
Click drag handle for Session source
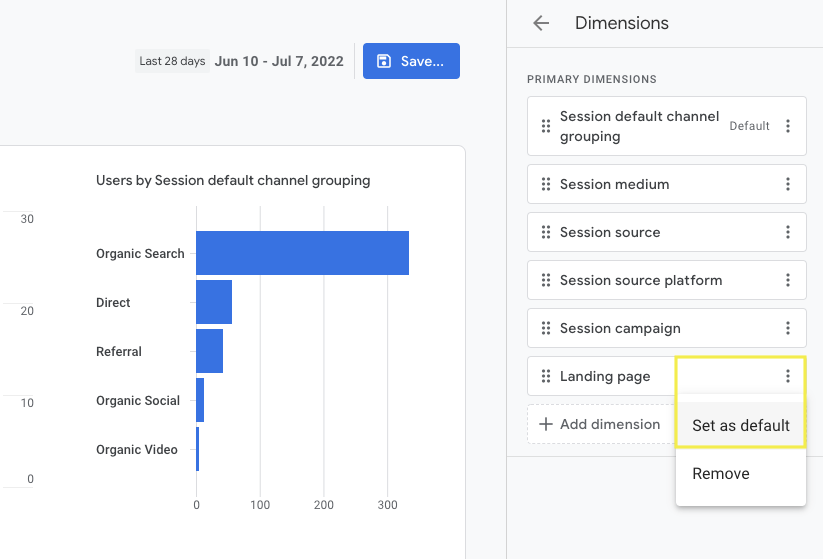546,232
